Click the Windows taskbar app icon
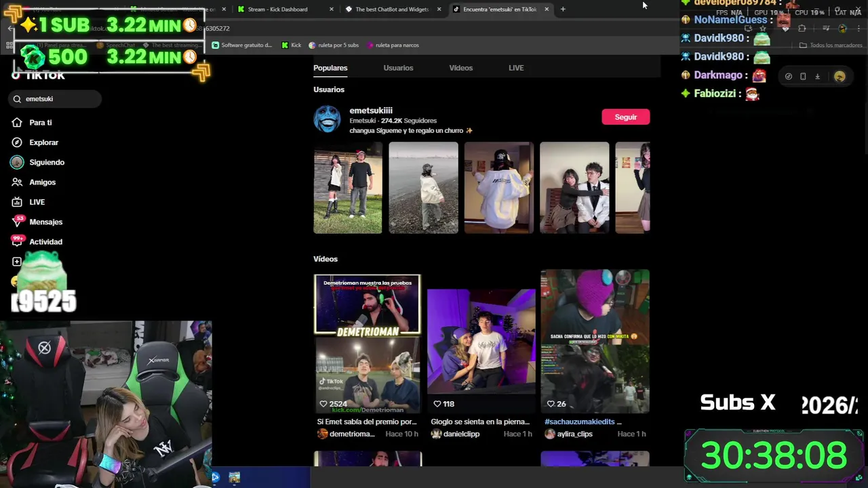This screenshot has height=488, width=868. pyautogui.click(x=234, y=477)
